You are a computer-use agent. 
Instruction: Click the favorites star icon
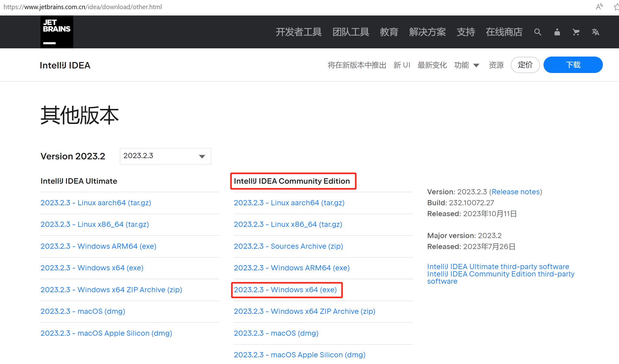[616, 7]
